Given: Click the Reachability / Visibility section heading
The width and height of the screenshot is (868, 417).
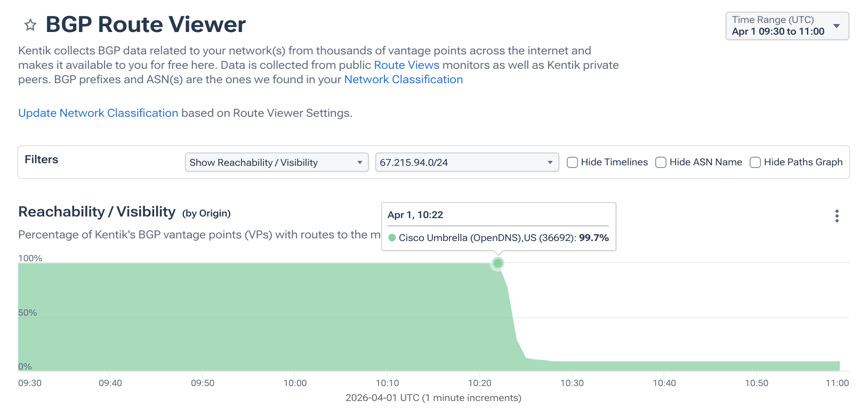Looking at the screenshot, I should (97, 211).
